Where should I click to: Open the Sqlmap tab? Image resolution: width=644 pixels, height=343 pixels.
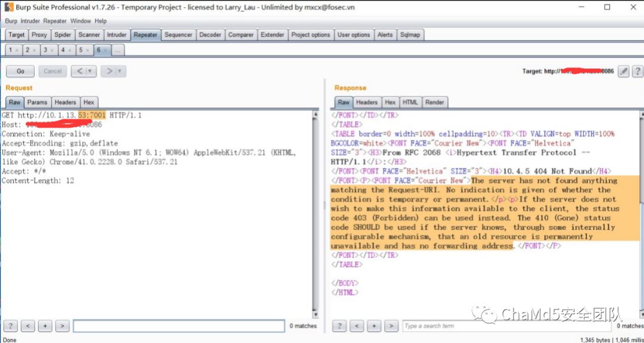410,35
